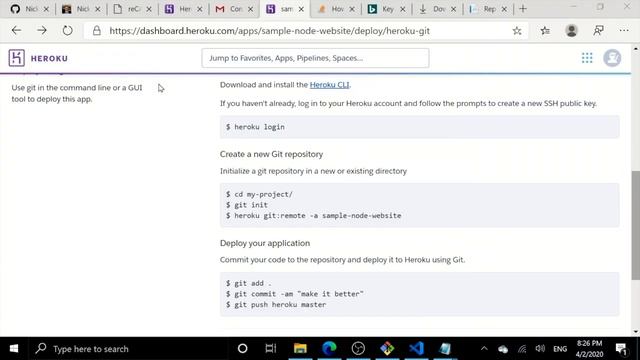
Task: Open browser settings and more menu
Action: [624, 31]
